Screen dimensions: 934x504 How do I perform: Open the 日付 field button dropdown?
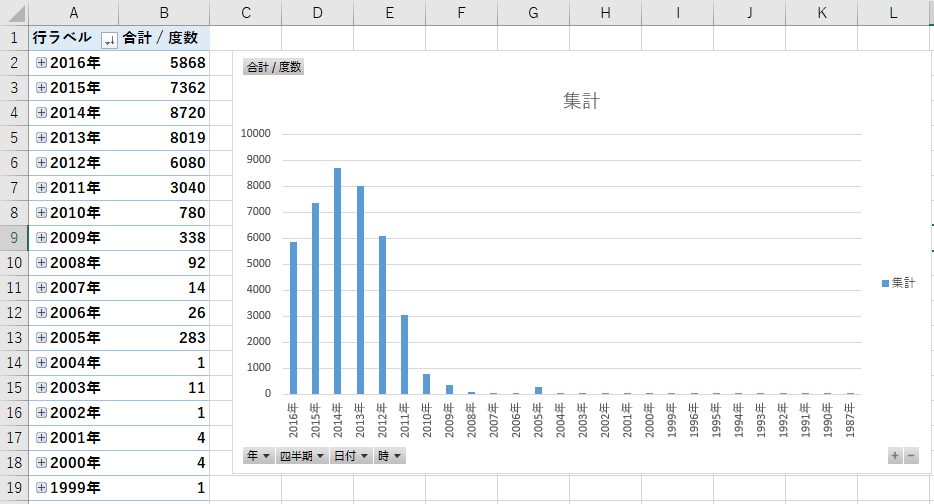(x=350, y=456)
